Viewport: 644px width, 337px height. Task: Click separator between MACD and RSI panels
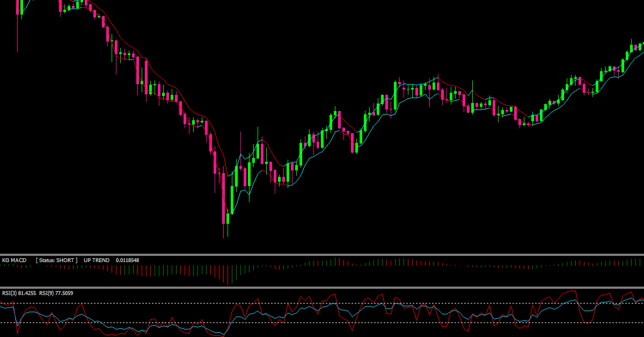click(x=322, y=288)
